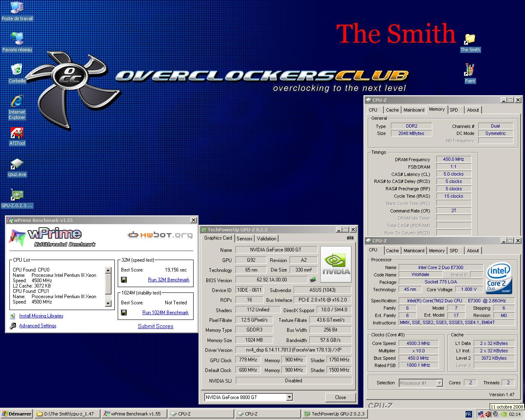Click the Core Voltage 1.808 V value
This screenshot has height=420, width=525.
(469, 289)
